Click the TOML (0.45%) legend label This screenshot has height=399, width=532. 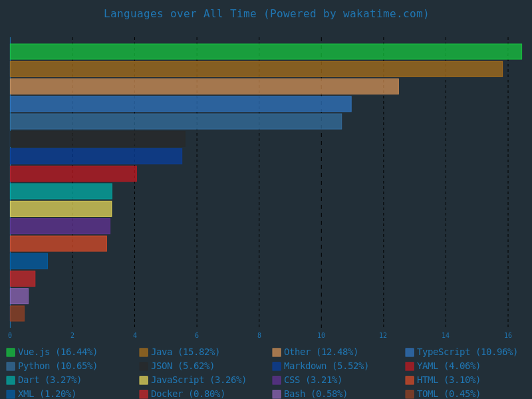pyautogui.click(x=448, y=394)
